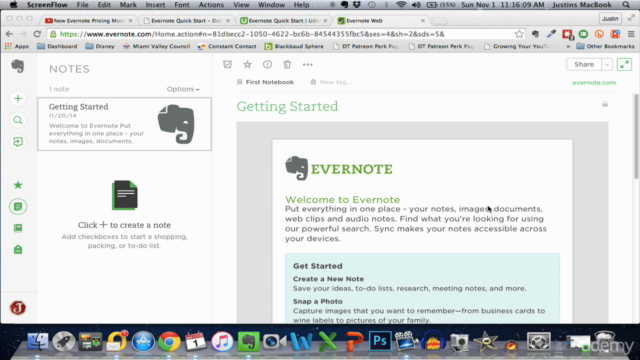Open the more options ellipsis in the note toolbar
Image resolution: width=640 pixels, height=360 pixels.
click(307, 64)
